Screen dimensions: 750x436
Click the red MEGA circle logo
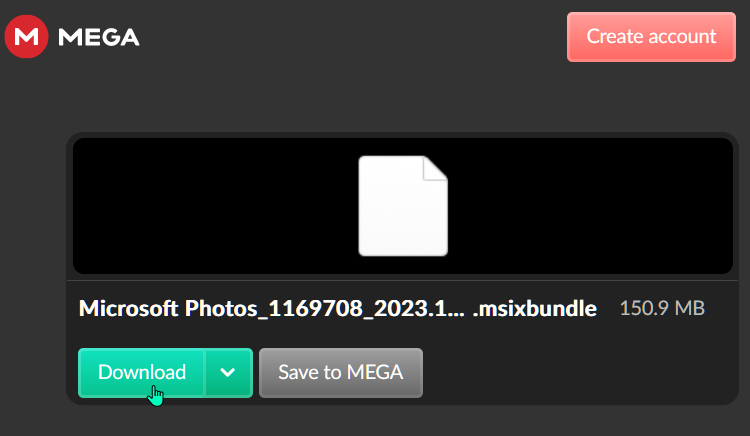click(26, 36)
